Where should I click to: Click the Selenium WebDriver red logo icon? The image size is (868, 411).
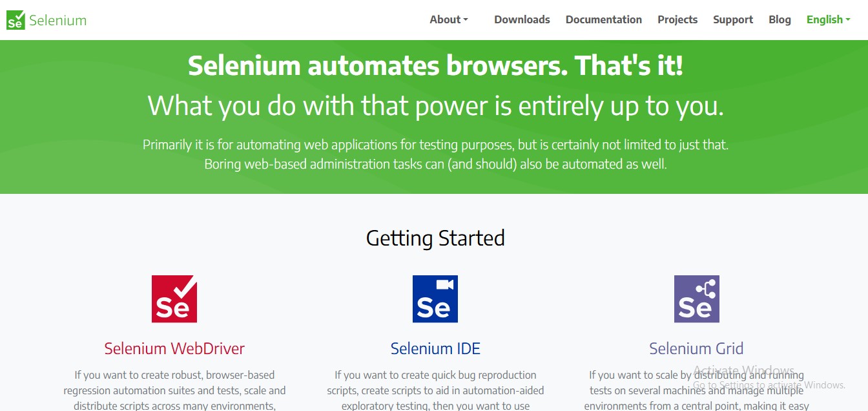point(174,299)
